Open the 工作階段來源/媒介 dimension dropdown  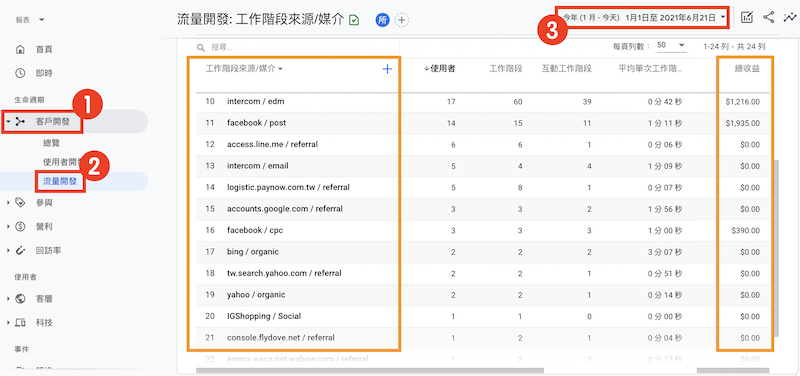pos(244,69)
